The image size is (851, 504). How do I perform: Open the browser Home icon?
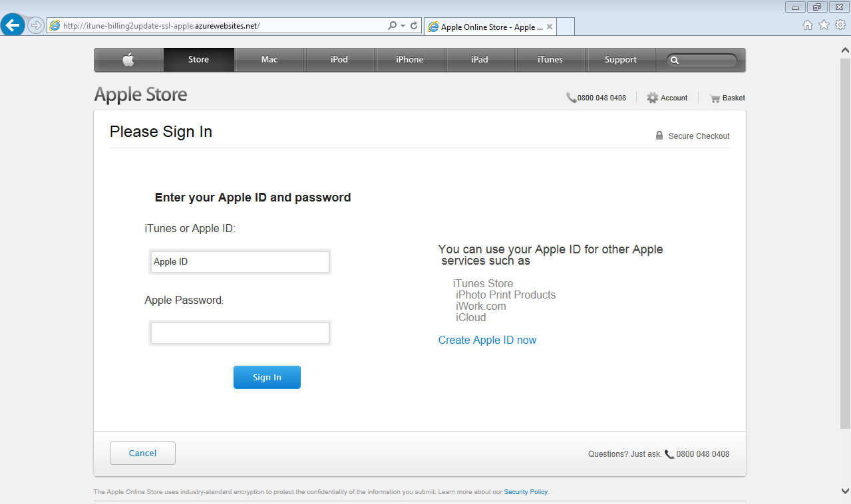808,25
